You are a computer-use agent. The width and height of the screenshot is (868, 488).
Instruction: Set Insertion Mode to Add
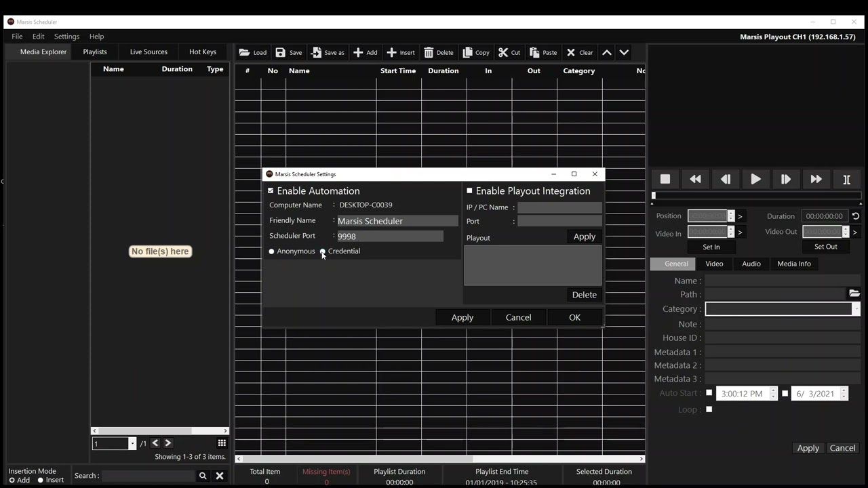(x=12, y=480)
